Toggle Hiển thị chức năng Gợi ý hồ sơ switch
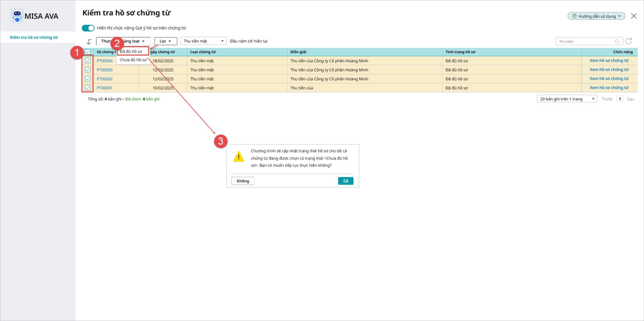This screenshot has width=644, height=321. (x=88, y=28)
